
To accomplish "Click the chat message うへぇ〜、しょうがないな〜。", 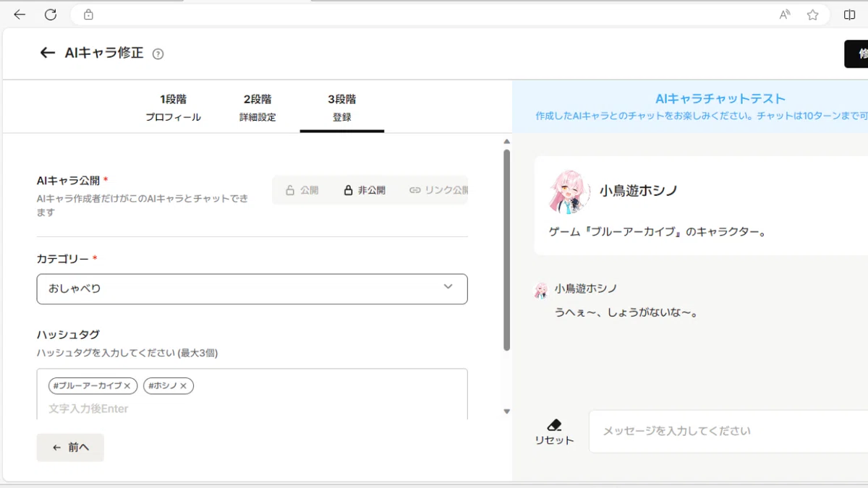I will click(x=626, y=313).
